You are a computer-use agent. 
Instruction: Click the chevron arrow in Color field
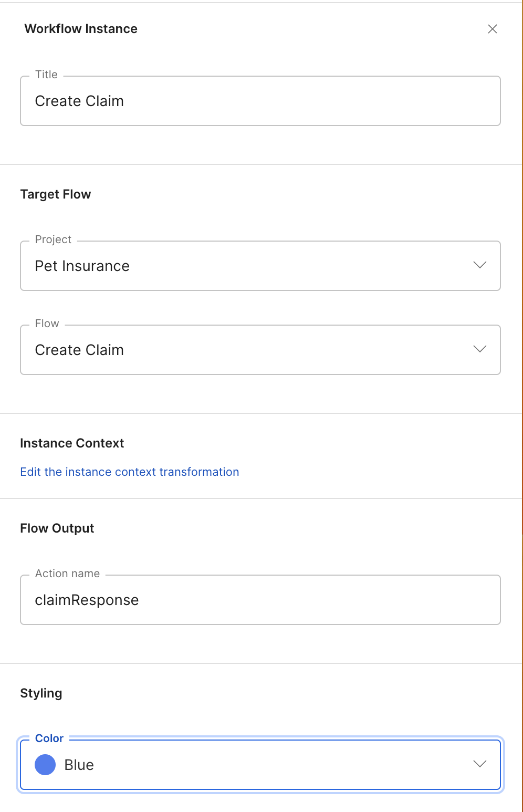(479, 764)
